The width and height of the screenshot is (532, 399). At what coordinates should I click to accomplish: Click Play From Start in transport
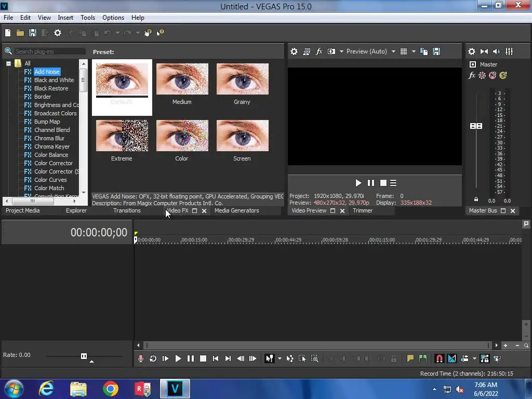166,358
